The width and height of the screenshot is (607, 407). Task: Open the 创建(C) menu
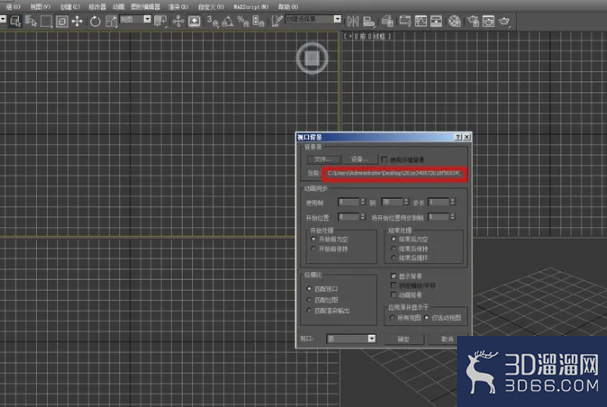click(x=70, y=7)
